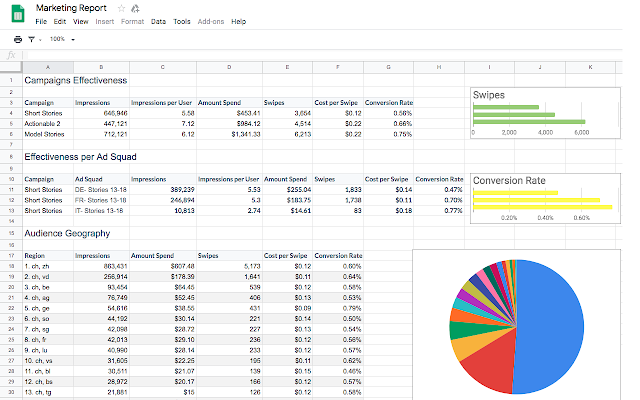Star the Marketing Report document
Viewport: 640px width, 400px height.
coord(121,8)
